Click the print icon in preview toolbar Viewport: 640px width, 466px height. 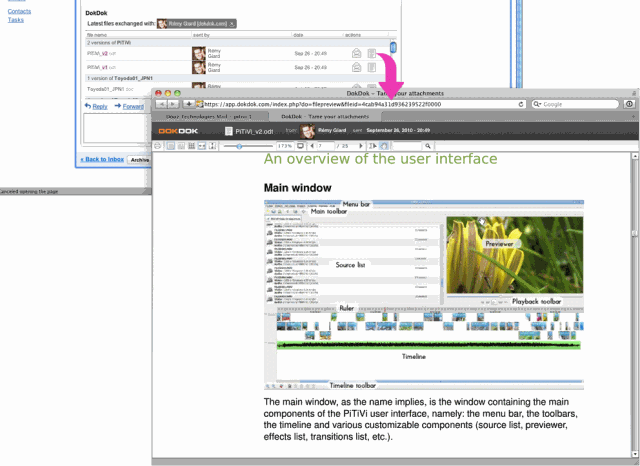[x=157, y=146]
